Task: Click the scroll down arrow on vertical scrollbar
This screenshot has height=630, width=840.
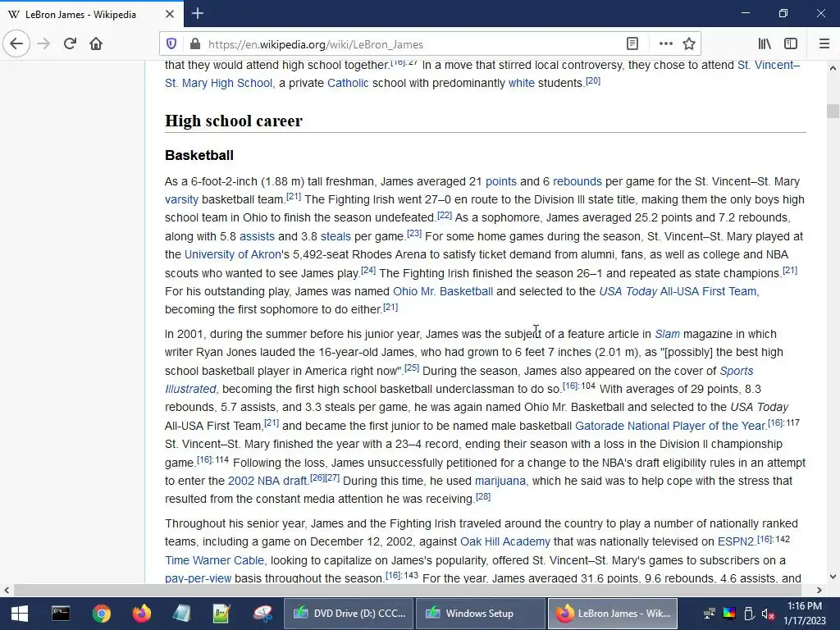Action: coord(832,577)
